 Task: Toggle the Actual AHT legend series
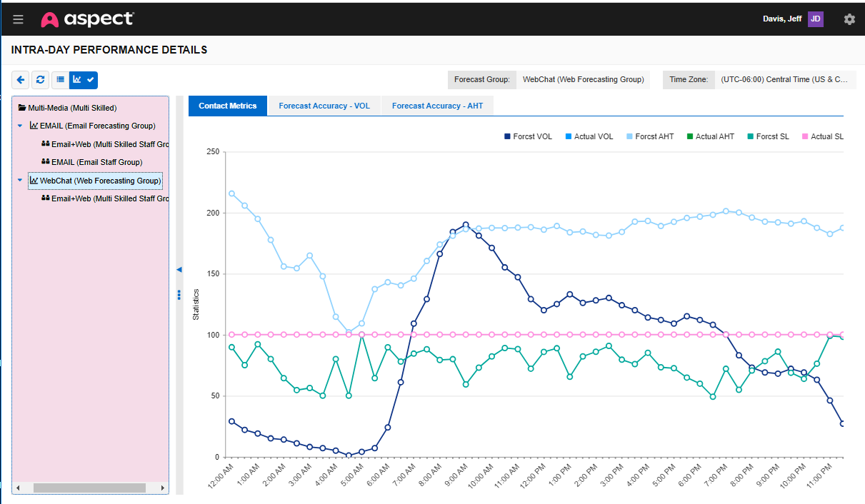[711, 136]
